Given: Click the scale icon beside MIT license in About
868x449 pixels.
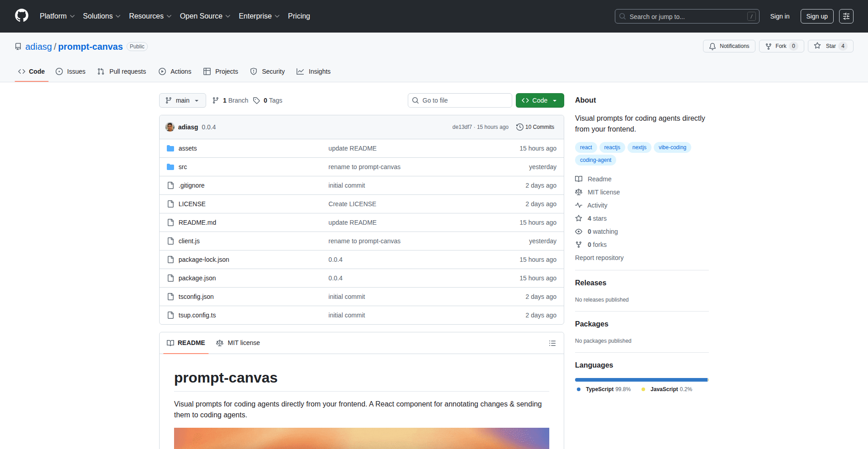Looking at the screenshot, I should point(579,192).
